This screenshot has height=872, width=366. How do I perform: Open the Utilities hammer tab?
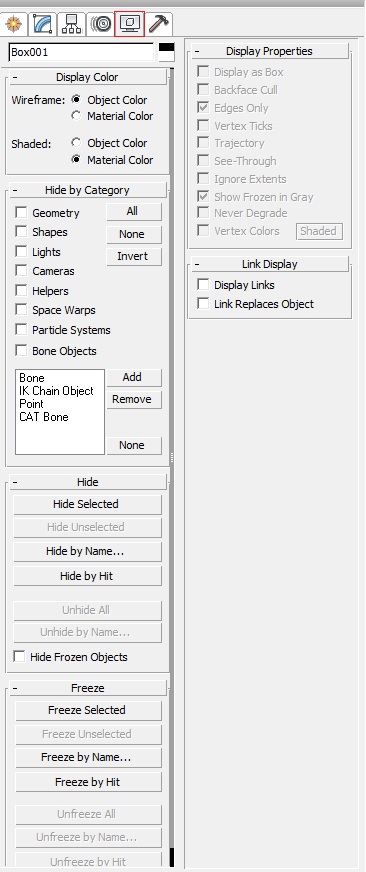click(x=159, y=24)
